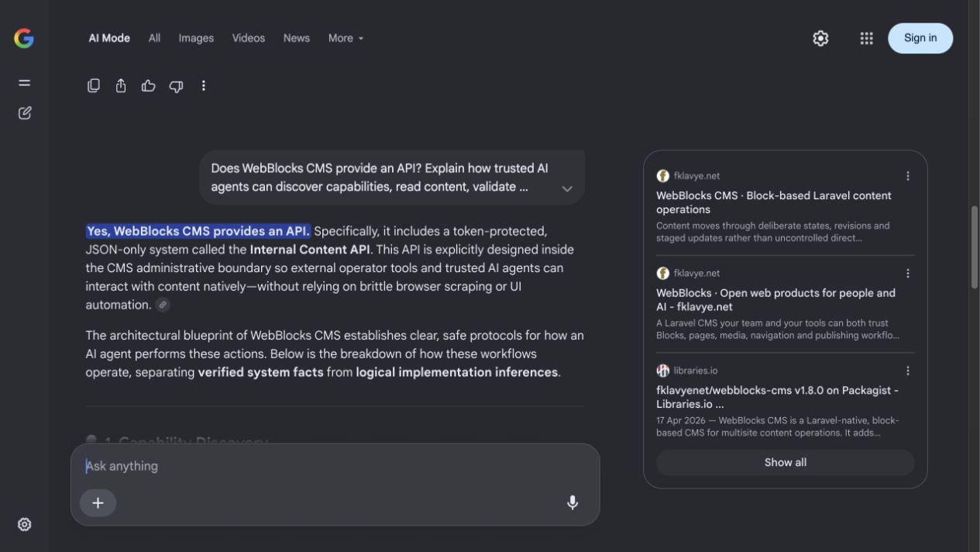Click the link chip after 'automation.'

(163, 305)
